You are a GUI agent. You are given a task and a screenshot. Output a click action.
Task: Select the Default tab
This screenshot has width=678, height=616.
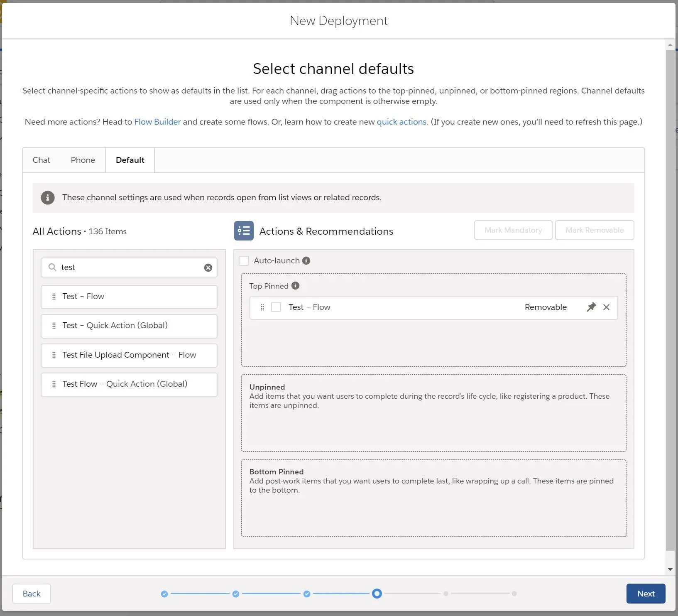tap(130, 160)
